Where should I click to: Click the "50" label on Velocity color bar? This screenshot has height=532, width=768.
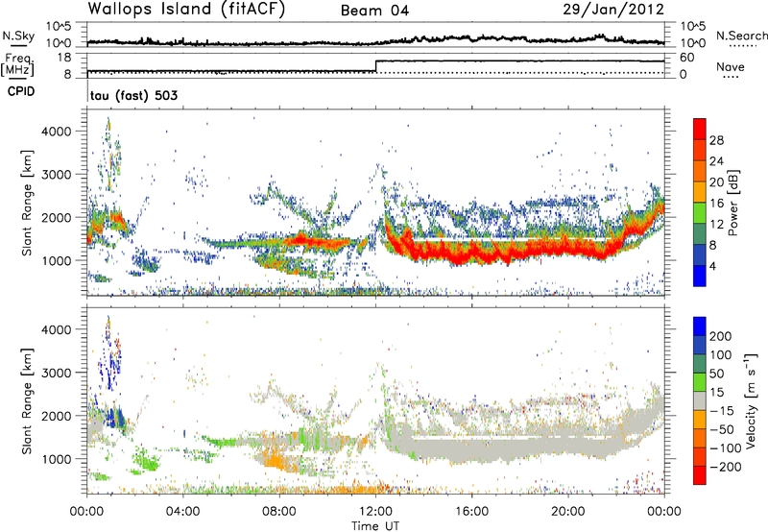pos(716,374)
